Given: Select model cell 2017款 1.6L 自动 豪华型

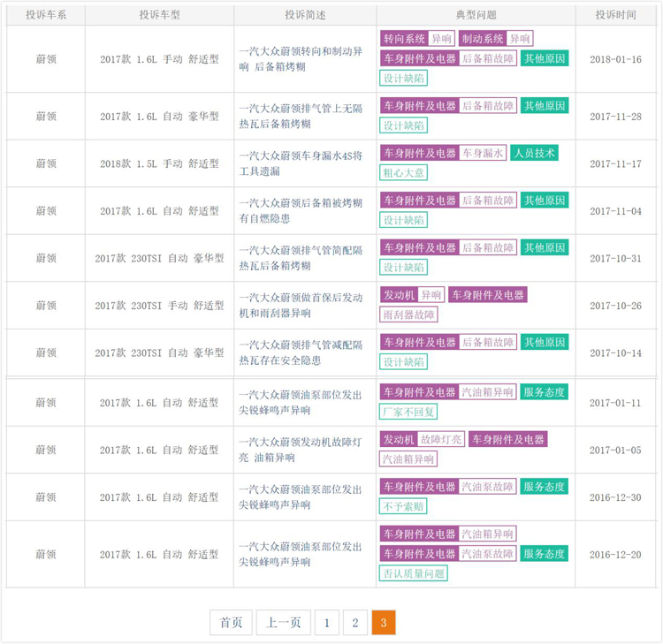Looking at the screenshot, I should [159, 117].
